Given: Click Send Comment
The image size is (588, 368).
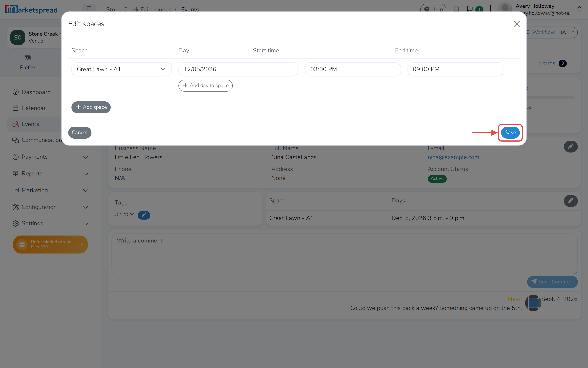Looking at the screenshot, I should coord(552,282).
